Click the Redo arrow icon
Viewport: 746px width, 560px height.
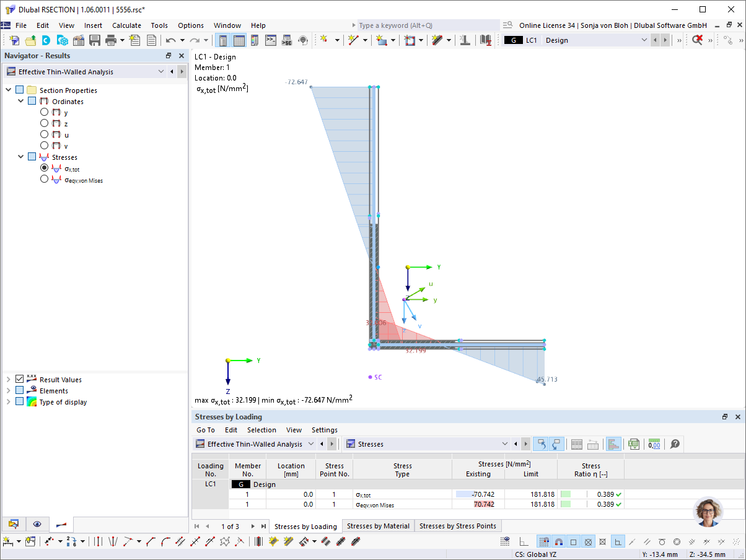tap(195, 40)
